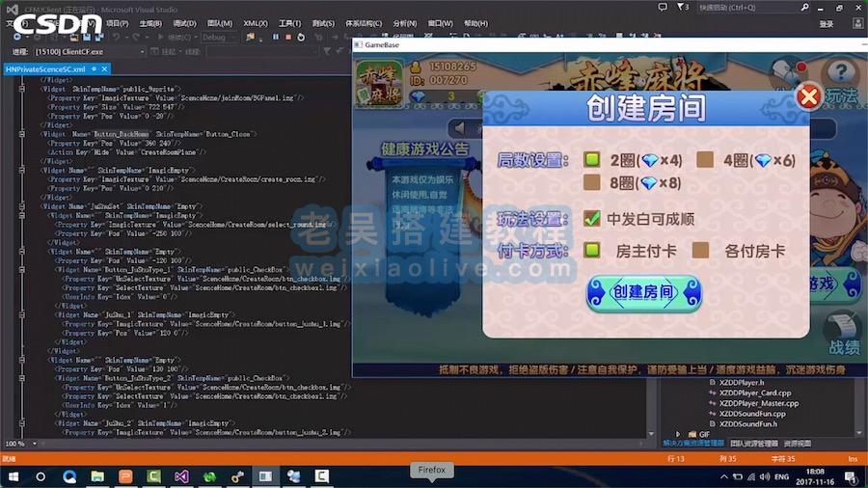The image size is (868, 488).
Task: Click the question mark help icon in game
Action: coord(841,71)
